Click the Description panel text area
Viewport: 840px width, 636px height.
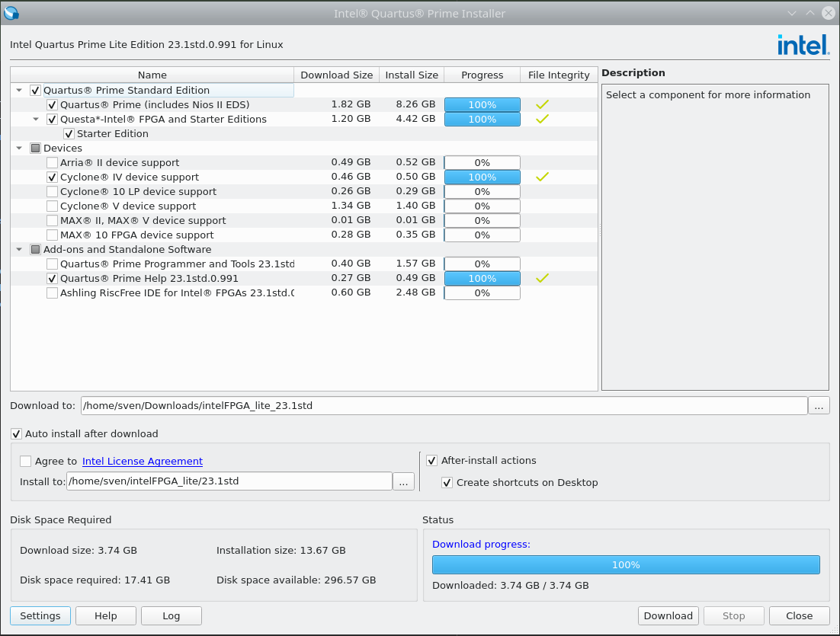pyautogui.click(x=715, y=237)
